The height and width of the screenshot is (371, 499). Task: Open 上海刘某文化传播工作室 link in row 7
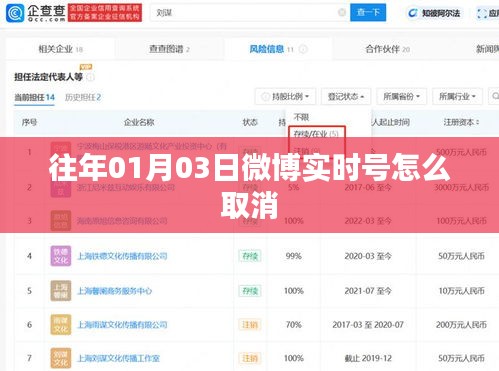click(x=119, y=358)
